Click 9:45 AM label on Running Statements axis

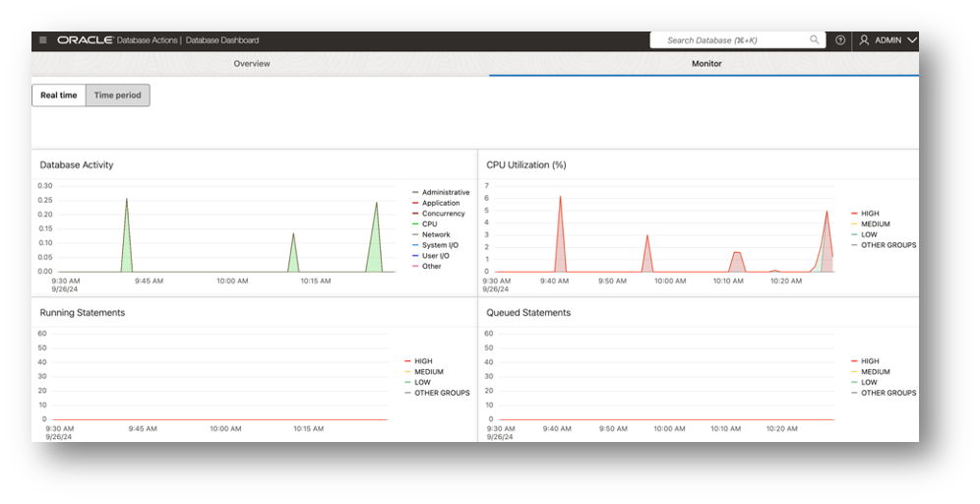143,428
